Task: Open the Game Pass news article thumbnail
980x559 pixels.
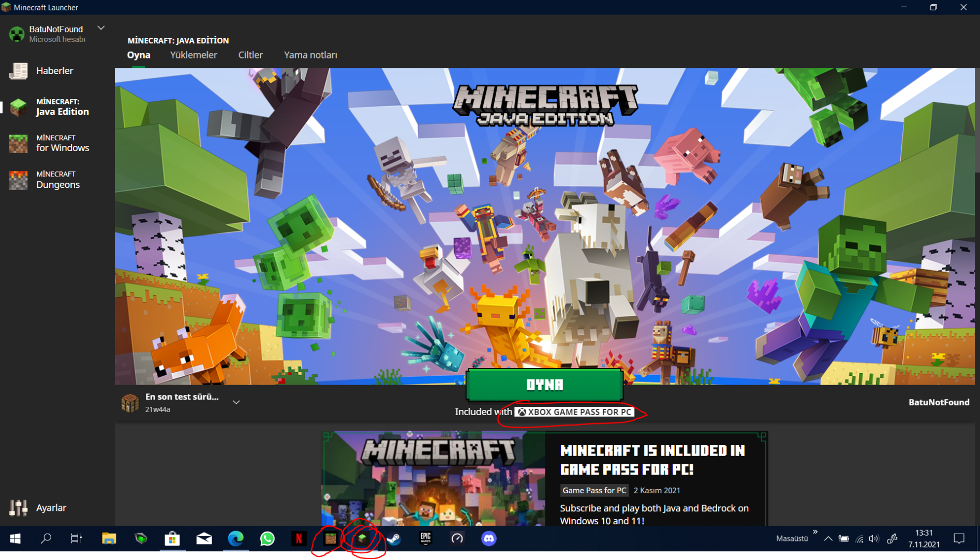Action: pyautogui.click(x=434, y=479)
